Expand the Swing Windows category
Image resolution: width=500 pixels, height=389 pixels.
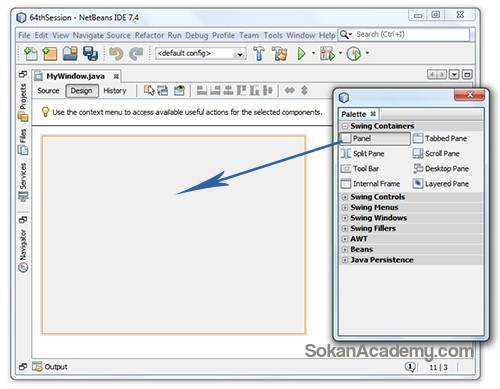[x=345, y=218]
